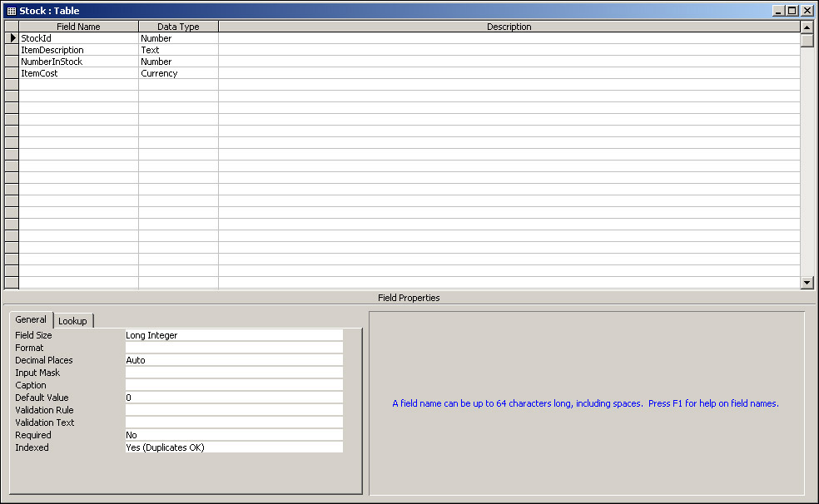Click the Field Name column header
The image size is (819, 504).
pos(78,27)
